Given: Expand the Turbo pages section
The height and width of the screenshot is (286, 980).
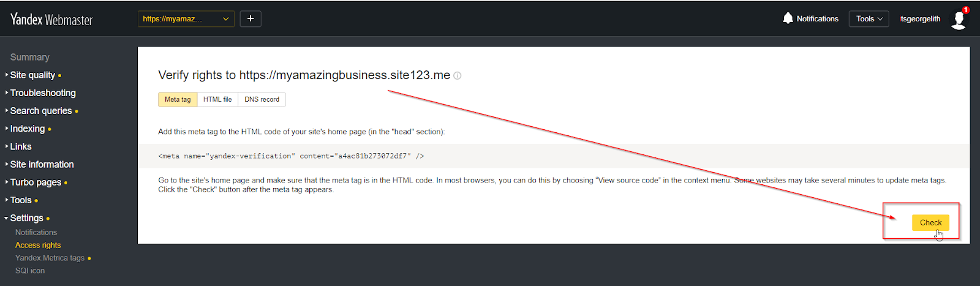Looking at the screenshot, I should tap(36, 183).
